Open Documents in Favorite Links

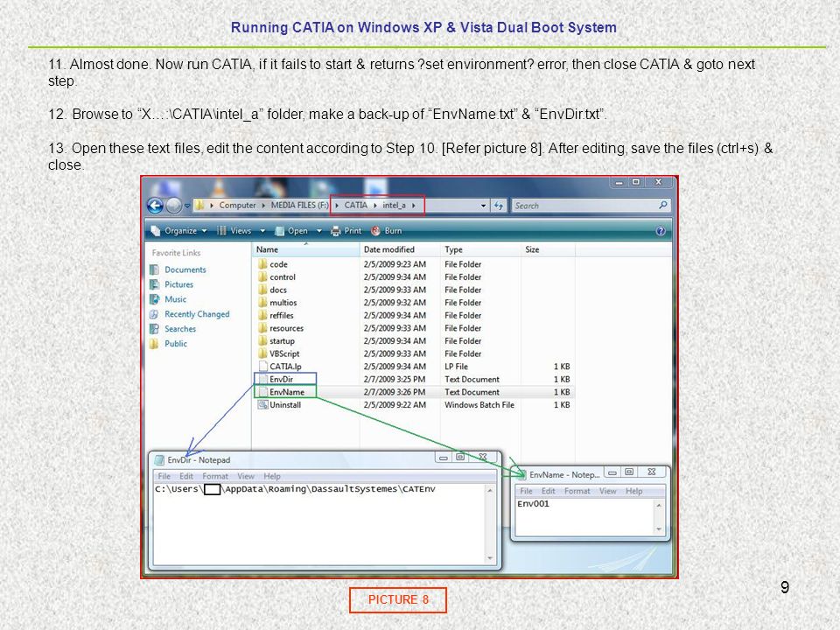[x=185, y=269]
